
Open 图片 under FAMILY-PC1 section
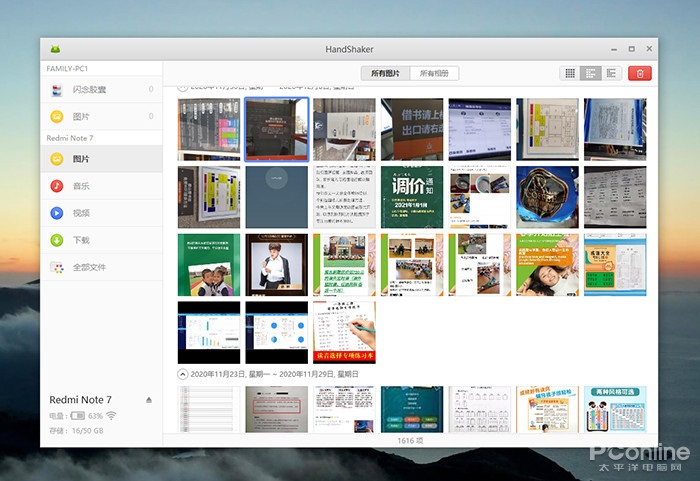(82, 117)
